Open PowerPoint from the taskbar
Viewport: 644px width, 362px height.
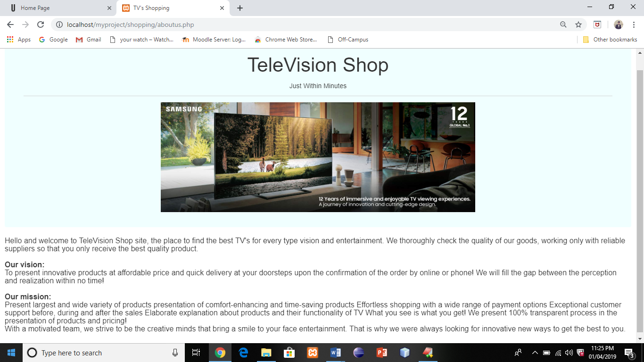[x=382, y=353]
